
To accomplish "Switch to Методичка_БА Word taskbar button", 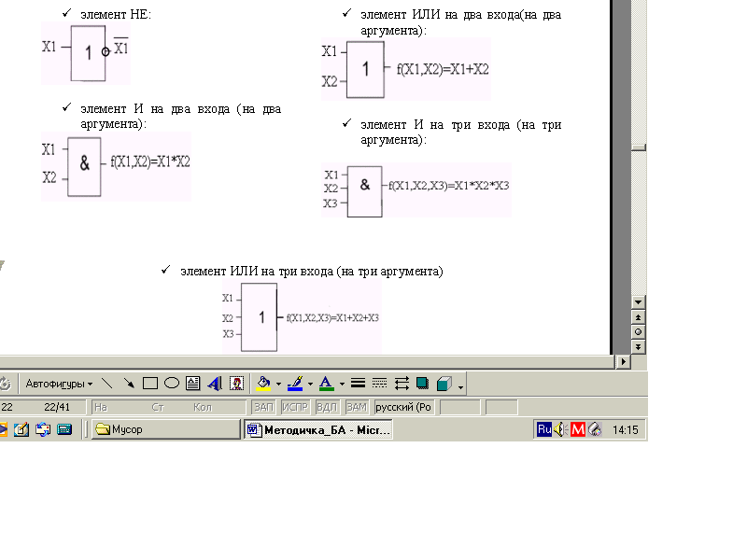I will (x=318, y=429).
